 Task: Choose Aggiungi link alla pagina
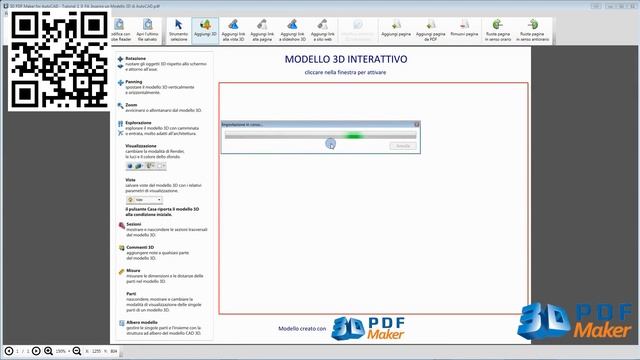[262, 30]
